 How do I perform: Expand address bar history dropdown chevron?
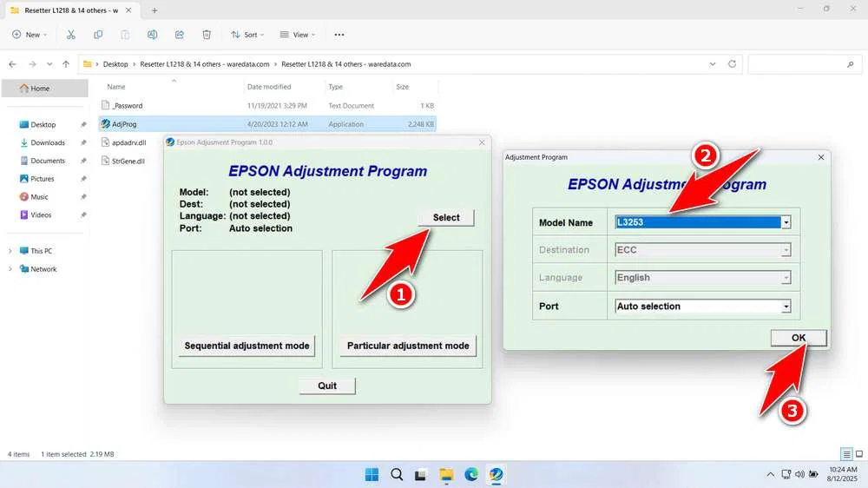[x=713, y=64]
